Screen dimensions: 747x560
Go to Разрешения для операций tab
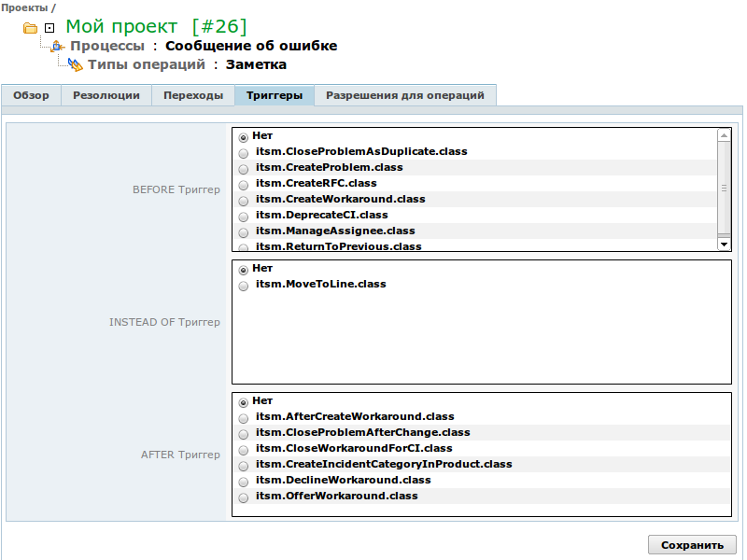(404, 95)
